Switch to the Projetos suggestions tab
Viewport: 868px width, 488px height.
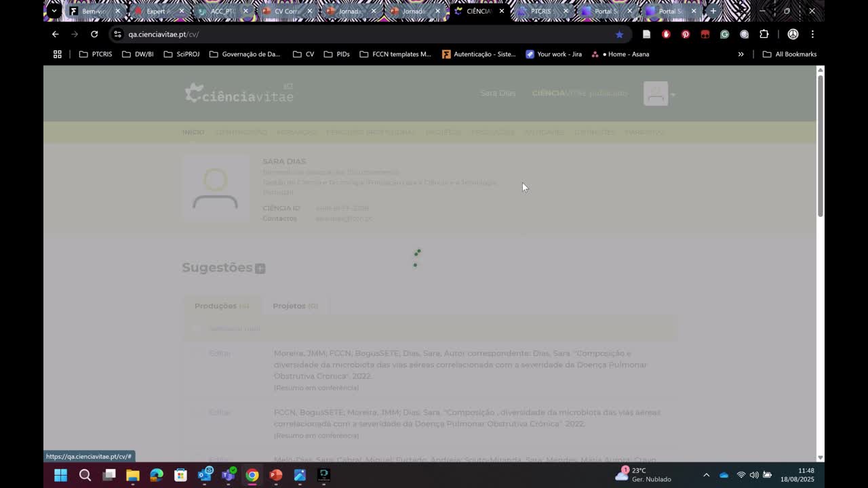pos(295,306)
